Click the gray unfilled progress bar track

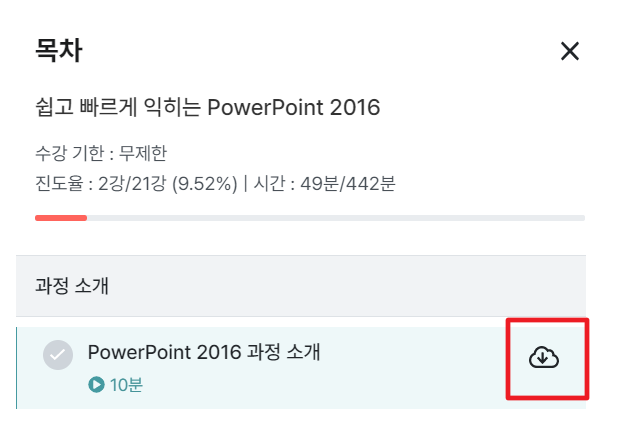coord(336,218)
